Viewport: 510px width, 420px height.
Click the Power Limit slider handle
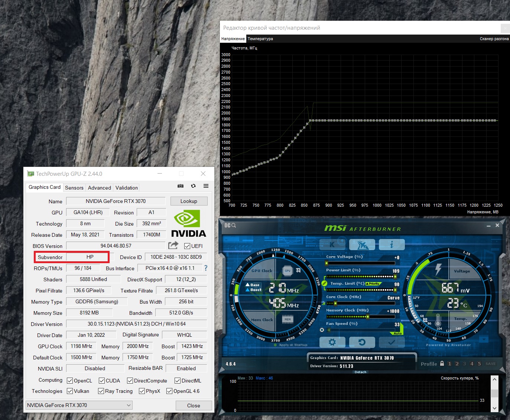point(395,277)
